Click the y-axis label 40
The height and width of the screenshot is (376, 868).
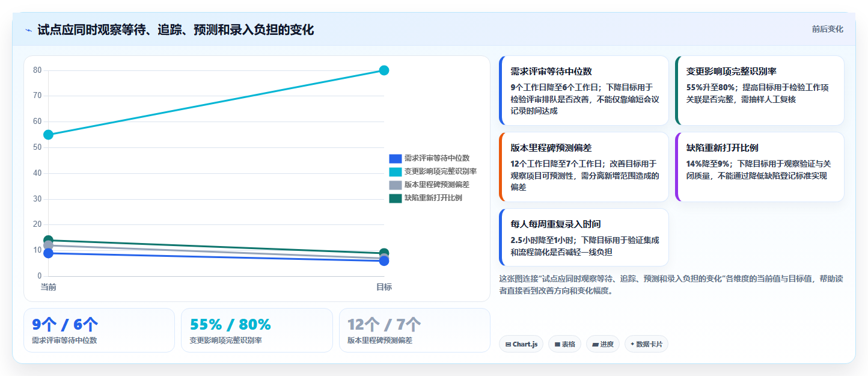pos(37,173)
